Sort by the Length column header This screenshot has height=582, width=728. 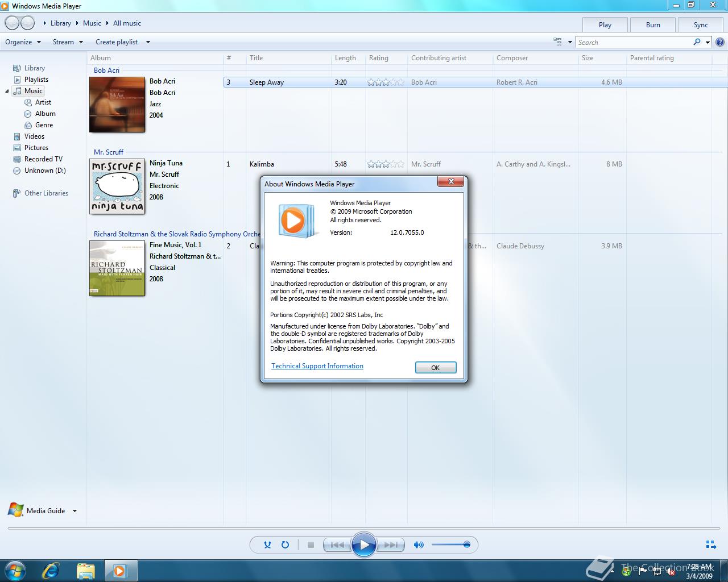click(x=348, y=58)
